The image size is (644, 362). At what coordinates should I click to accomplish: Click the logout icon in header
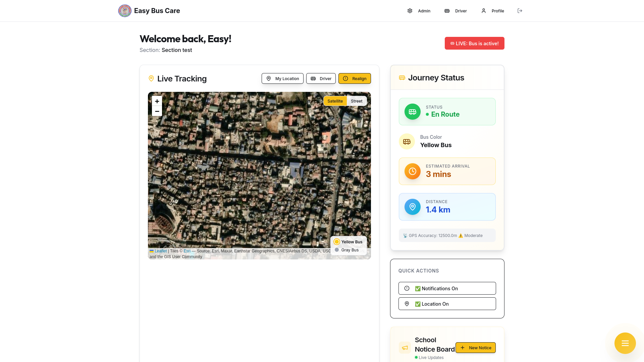tap(520, 11)
